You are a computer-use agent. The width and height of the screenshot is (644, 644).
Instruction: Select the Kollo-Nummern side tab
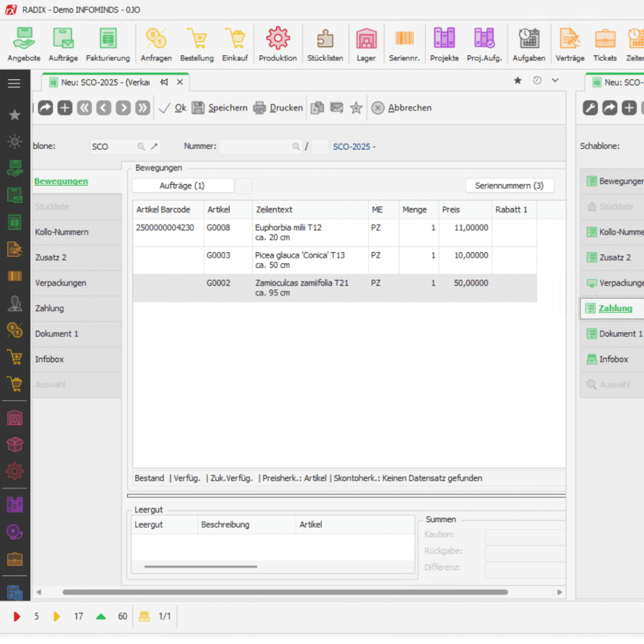click(76, 232)
